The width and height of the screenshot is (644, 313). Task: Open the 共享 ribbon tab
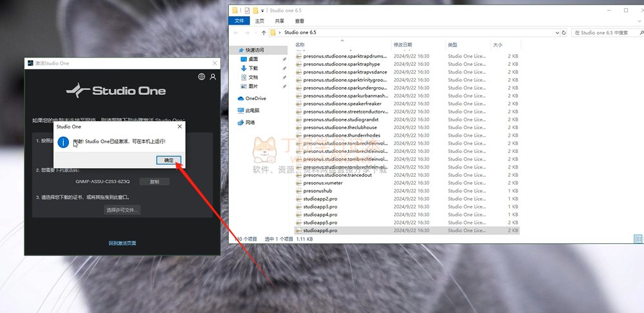point(280,21)
